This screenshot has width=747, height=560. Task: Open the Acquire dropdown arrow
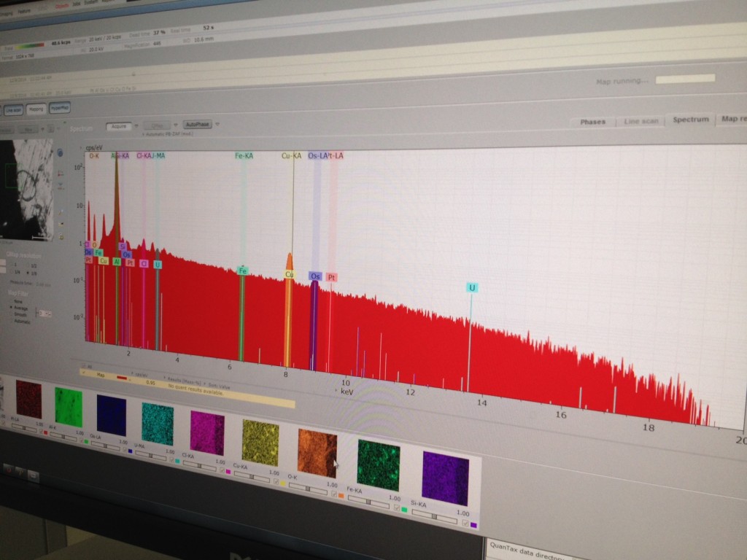click(135, 126)
